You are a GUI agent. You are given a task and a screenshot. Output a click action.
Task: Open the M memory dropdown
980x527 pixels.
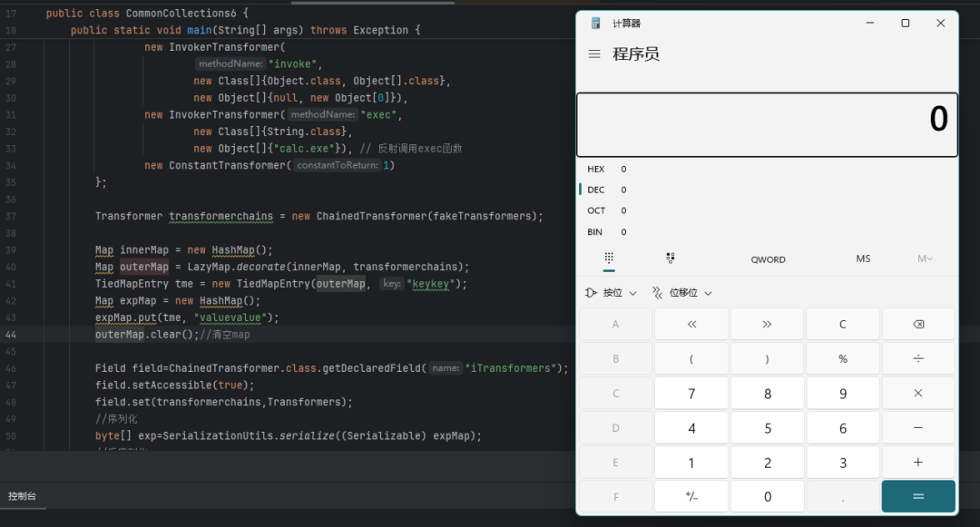[925, 259]
